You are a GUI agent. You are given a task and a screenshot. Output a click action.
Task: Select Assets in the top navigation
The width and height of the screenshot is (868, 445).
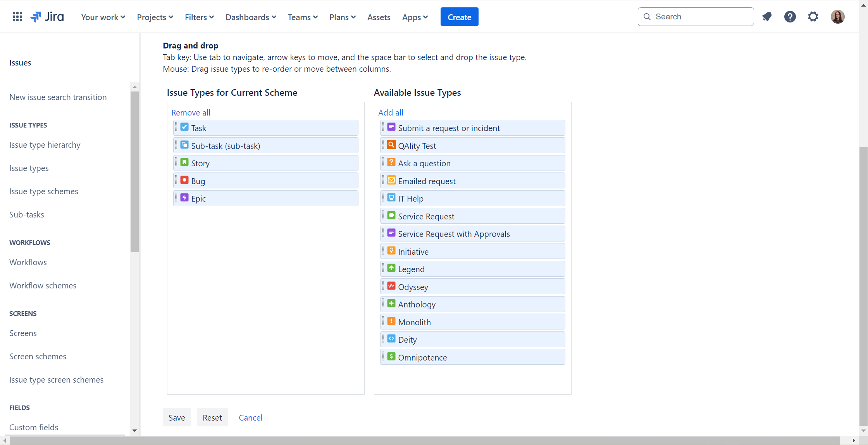pyautogui.click(x=379, y=17)
